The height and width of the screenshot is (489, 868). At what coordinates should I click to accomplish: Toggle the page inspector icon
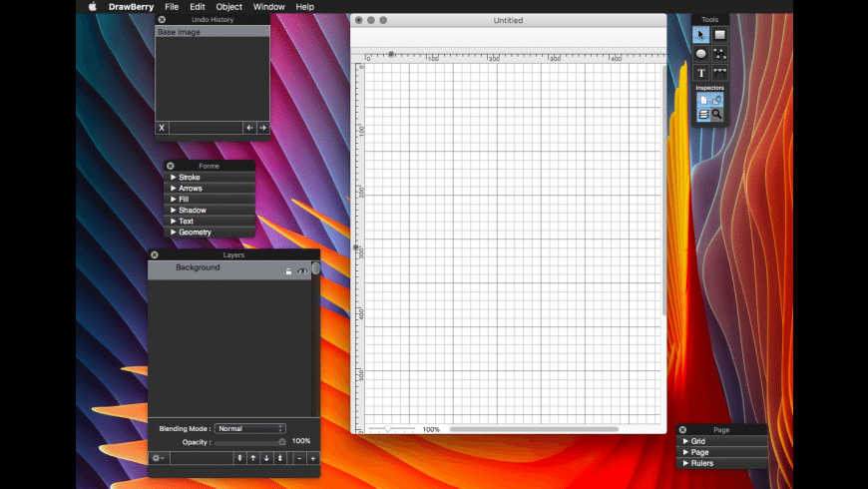coord(702,100)
